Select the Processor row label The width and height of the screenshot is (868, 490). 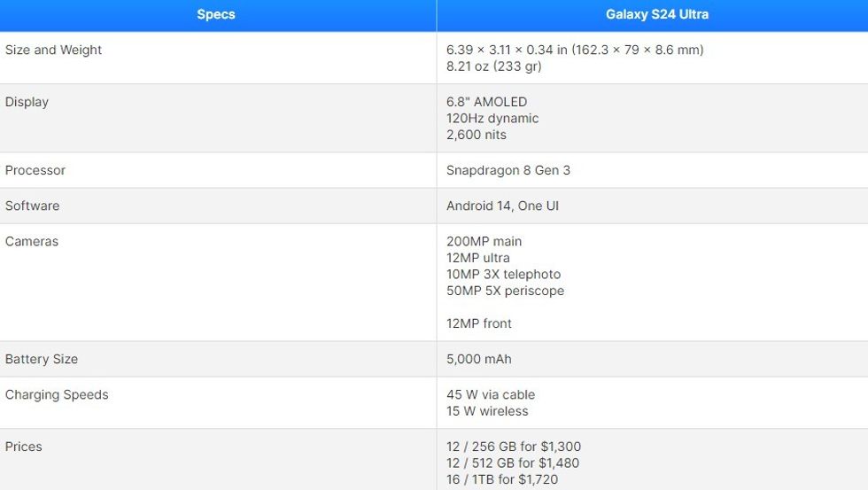click(x=35, y=170)
